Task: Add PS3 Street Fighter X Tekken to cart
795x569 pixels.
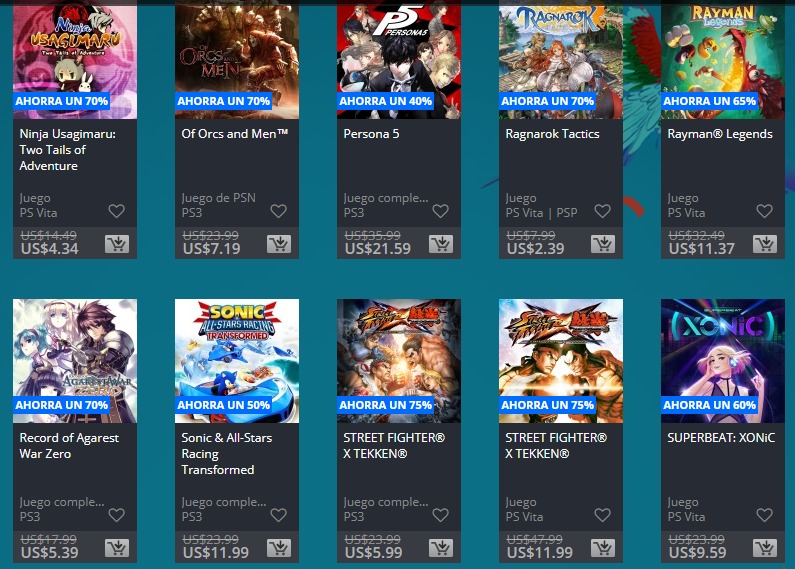Action: point(441,548)
